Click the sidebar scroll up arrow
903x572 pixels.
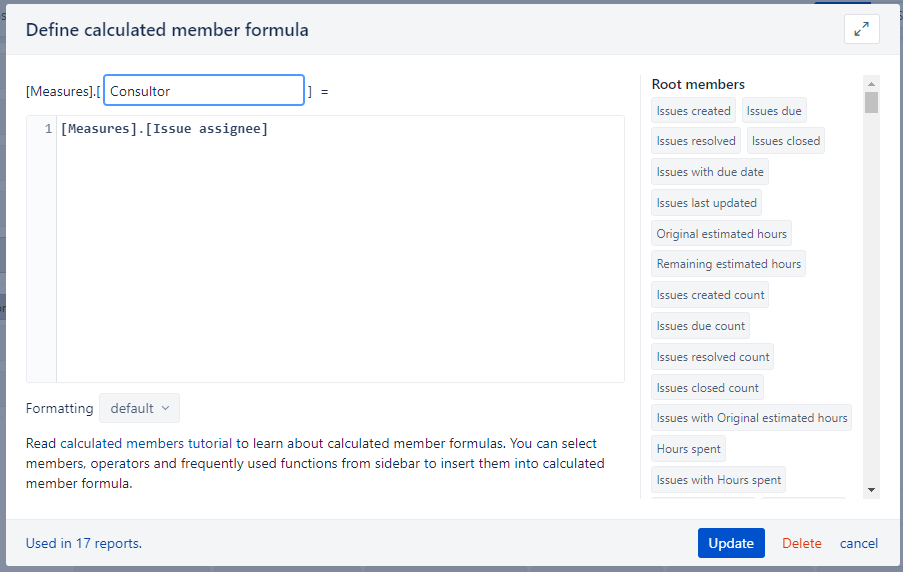(x=871, y=84)
